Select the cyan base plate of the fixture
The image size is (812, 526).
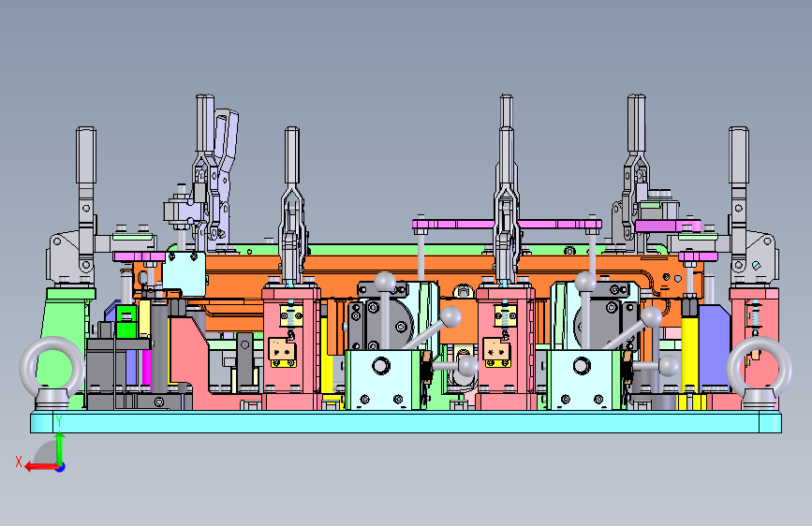pyautogui.click(x=406, y=422)
